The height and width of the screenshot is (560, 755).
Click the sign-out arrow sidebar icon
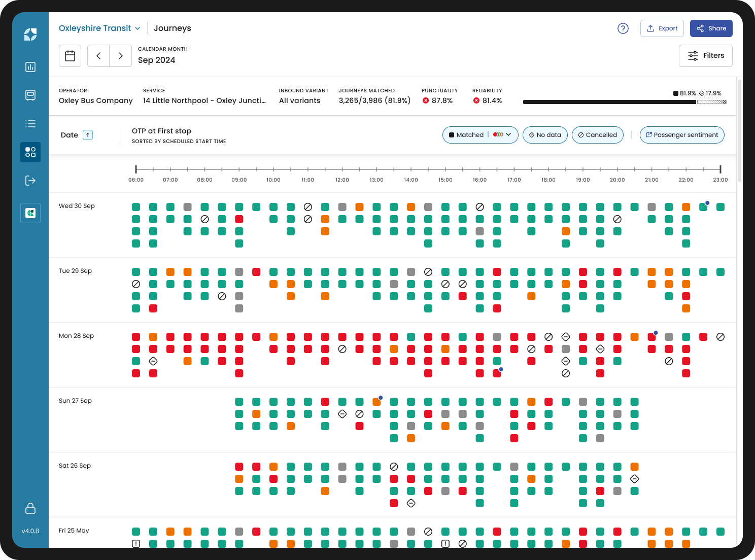30,181
